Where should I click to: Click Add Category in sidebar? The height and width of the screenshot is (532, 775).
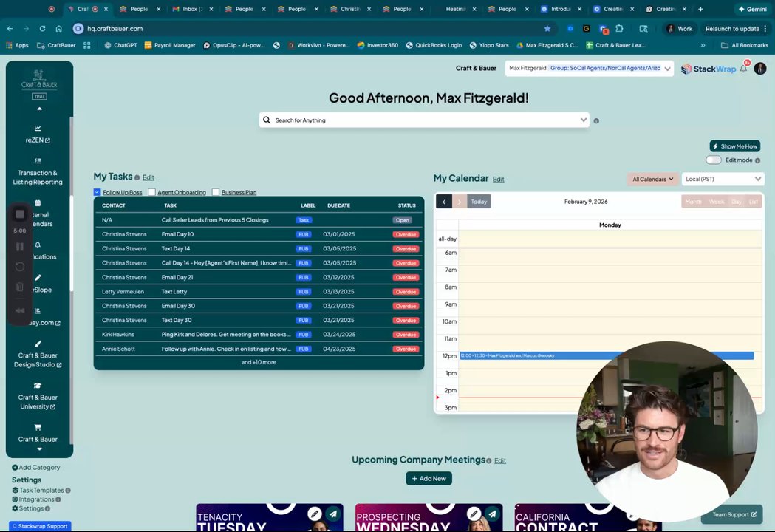click(x=35, y=467)
